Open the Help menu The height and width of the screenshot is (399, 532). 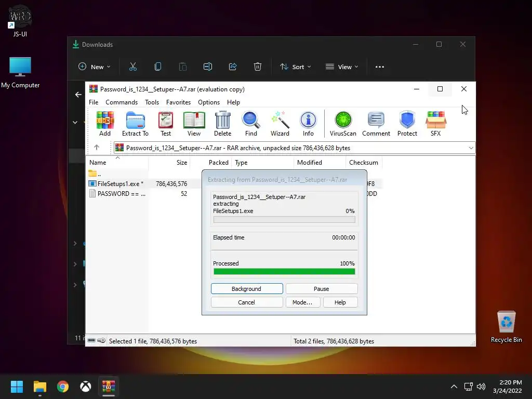pos(233,102)
